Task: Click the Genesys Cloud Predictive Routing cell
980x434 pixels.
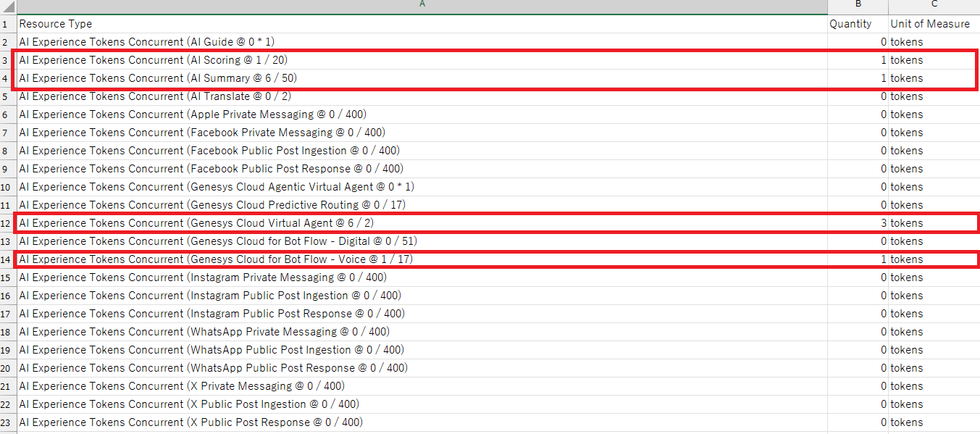Action: pyautogui.click(x=212, y=205)
